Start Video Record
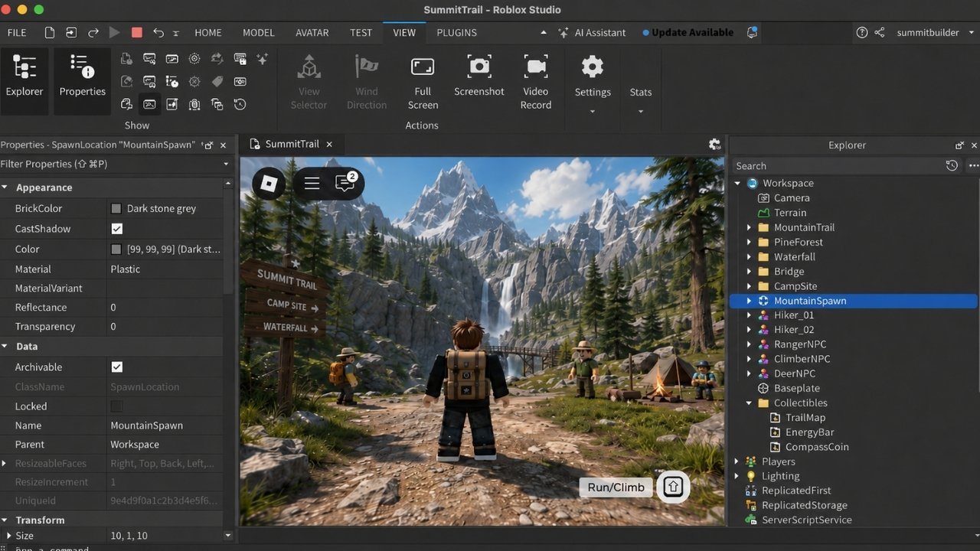 (536, 83)
